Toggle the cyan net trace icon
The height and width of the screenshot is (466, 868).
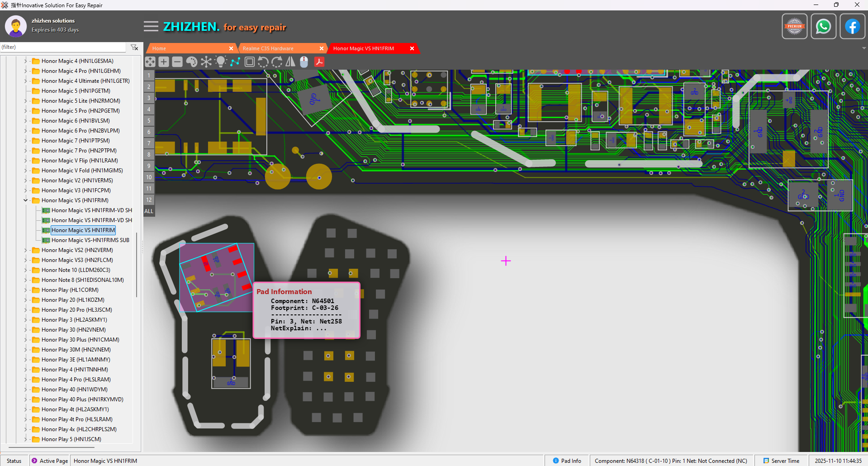click(x=235, y=62)
